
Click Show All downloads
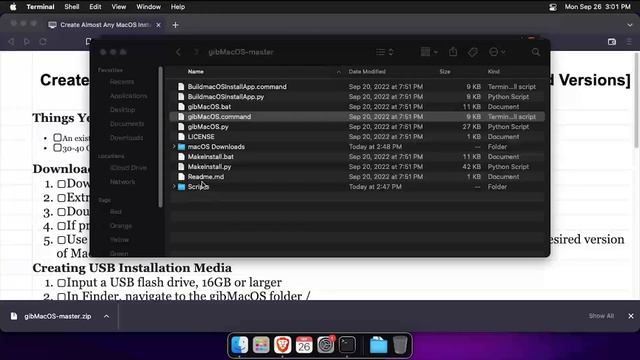601,316
